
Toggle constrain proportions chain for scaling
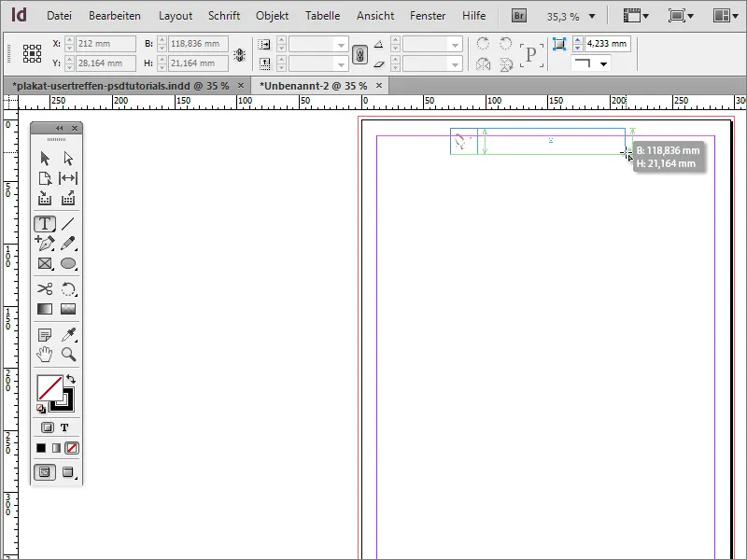coord(359,55)
